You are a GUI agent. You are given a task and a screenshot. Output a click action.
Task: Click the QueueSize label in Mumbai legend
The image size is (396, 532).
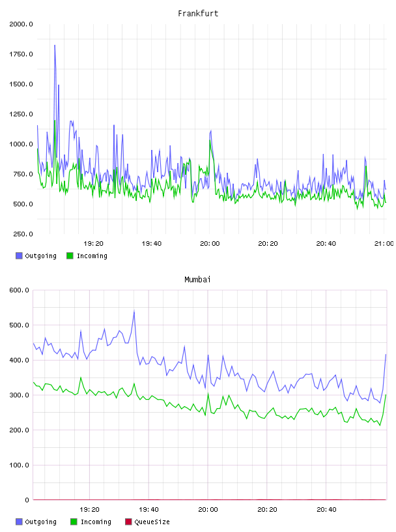click(152, 522)
